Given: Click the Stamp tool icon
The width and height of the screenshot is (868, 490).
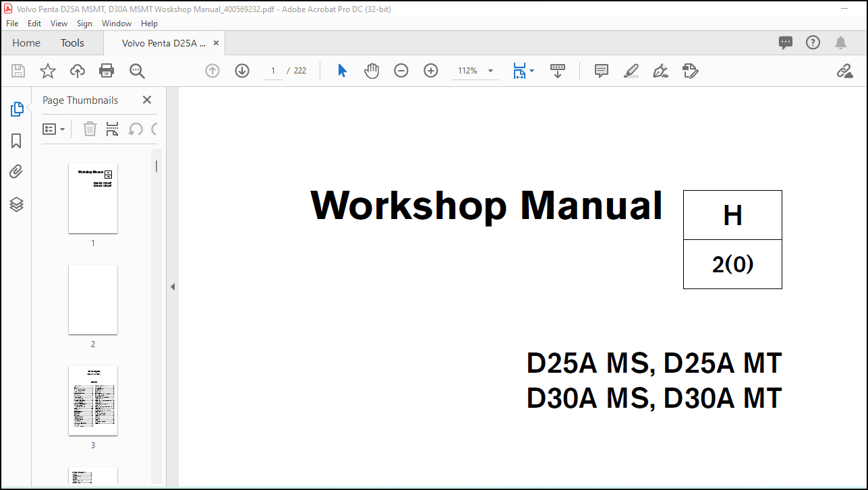Looking at the screenshot, I should click(x=690, y=71).
